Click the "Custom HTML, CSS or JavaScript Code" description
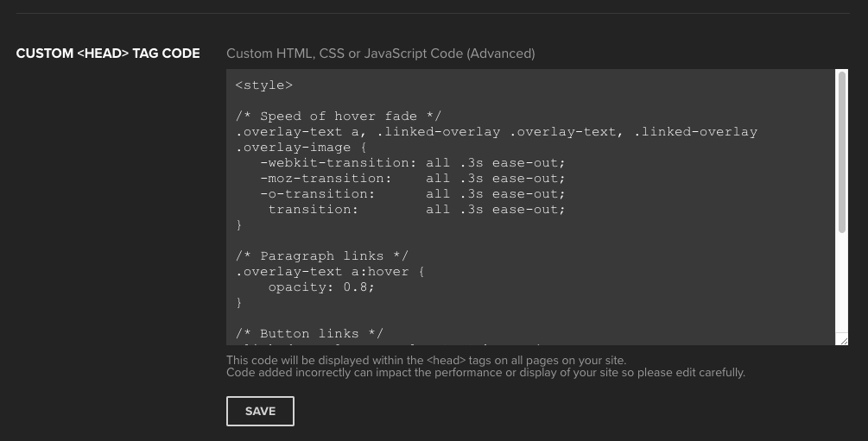Screen dimensions: 868x441 pyautogui.click(x=380, y=54)
